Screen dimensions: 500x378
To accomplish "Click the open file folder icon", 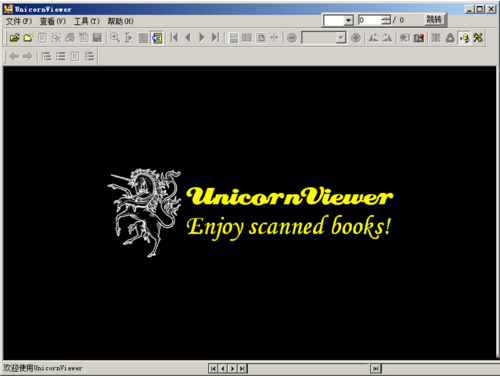I will [15, 38].
